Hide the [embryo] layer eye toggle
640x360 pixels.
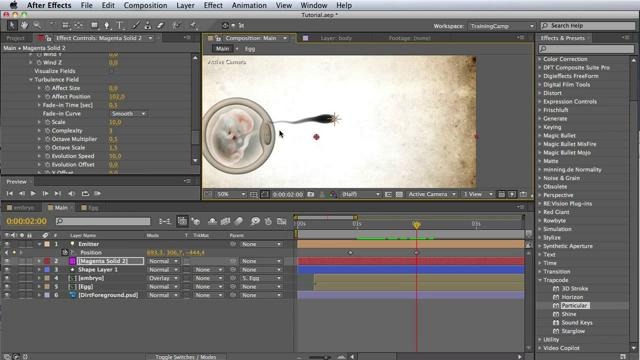point(7,278)
